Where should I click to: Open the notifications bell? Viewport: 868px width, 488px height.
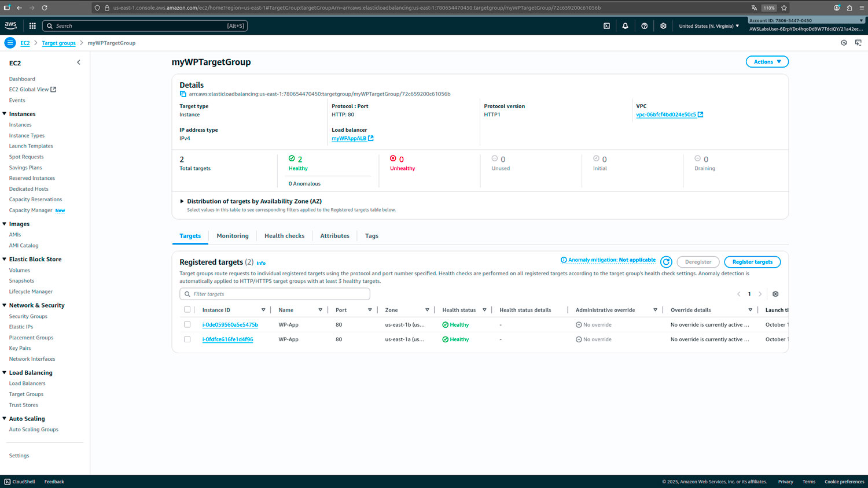click(x=625, y=26)
